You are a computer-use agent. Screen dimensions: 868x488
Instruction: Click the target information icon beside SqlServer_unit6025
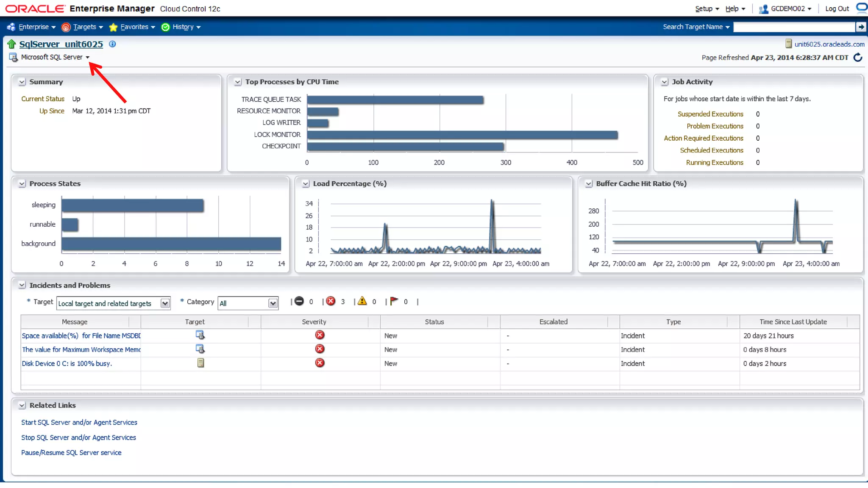tap(112, 44)
